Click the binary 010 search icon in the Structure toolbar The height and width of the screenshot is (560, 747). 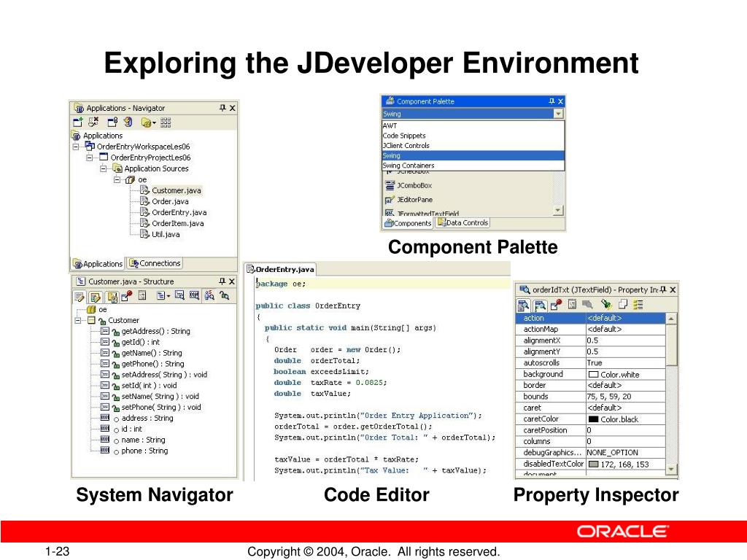coord(194,296)
